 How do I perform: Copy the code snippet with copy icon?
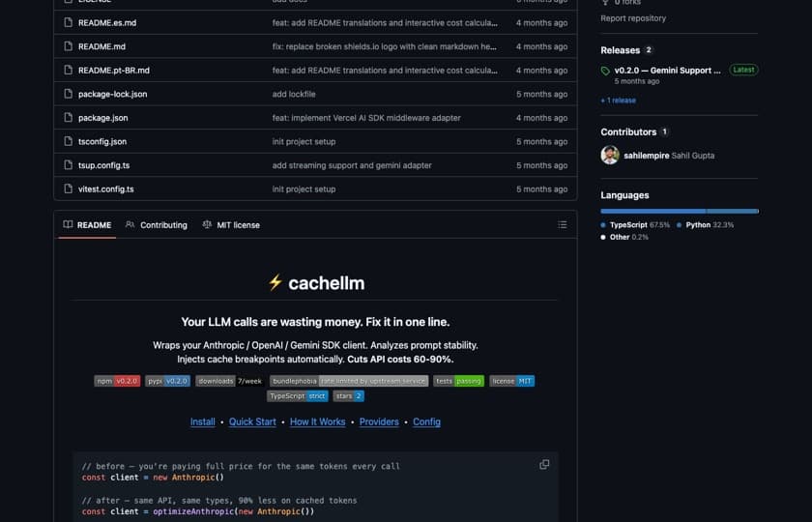coord(544,465)
